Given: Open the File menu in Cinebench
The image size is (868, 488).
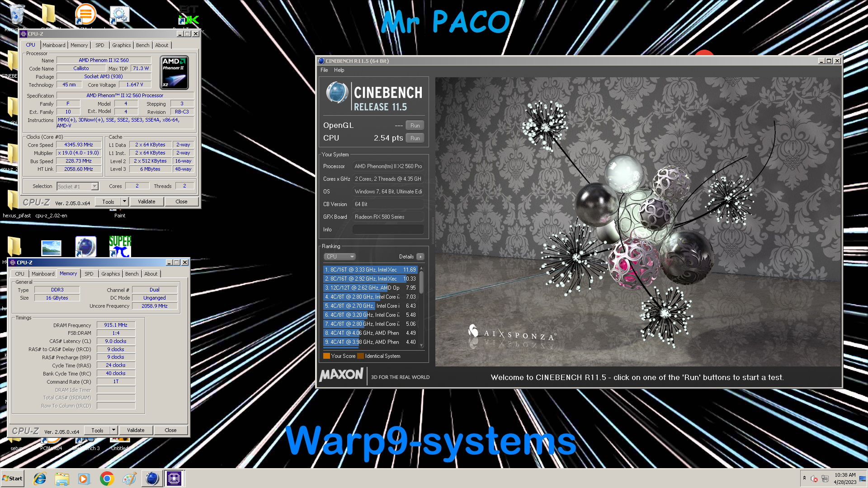Looking at the screenshot, I should tap(324, 70).
